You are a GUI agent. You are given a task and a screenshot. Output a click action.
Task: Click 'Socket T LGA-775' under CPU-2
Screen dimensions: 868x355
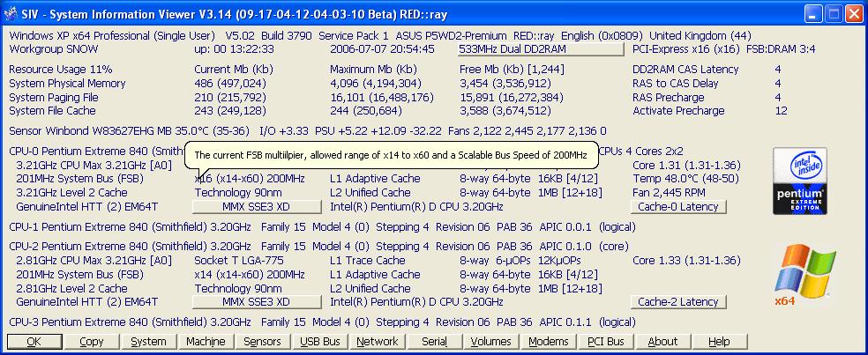(238, 261)
